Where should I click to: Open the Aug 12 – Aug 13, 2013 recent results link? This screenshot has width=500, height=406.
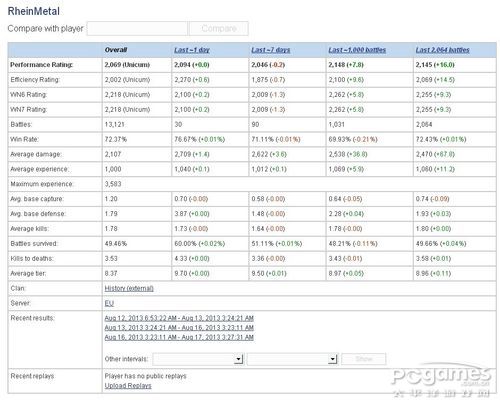click(x=179, y=318)
